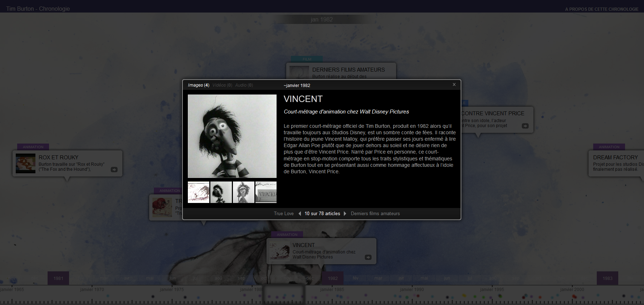This screenshot has width=644, height=305.
Task: Click the Animation tag above Dream Factory
Action: [609, 147]
